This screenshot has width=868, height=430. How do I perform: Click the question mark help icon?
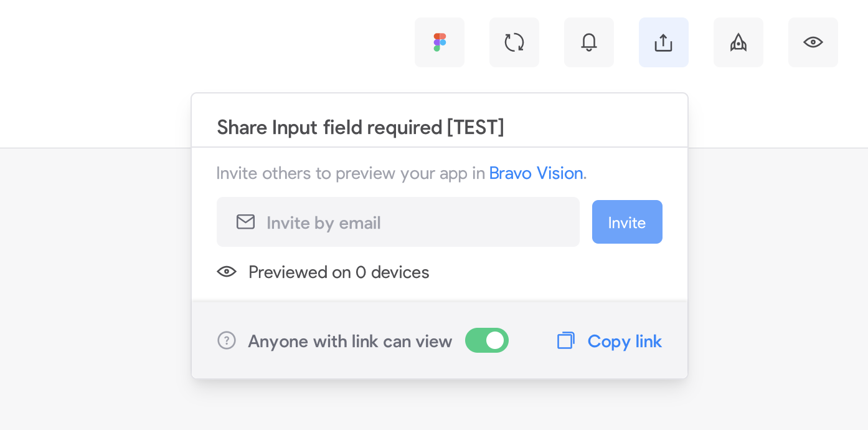coord(227,341)
